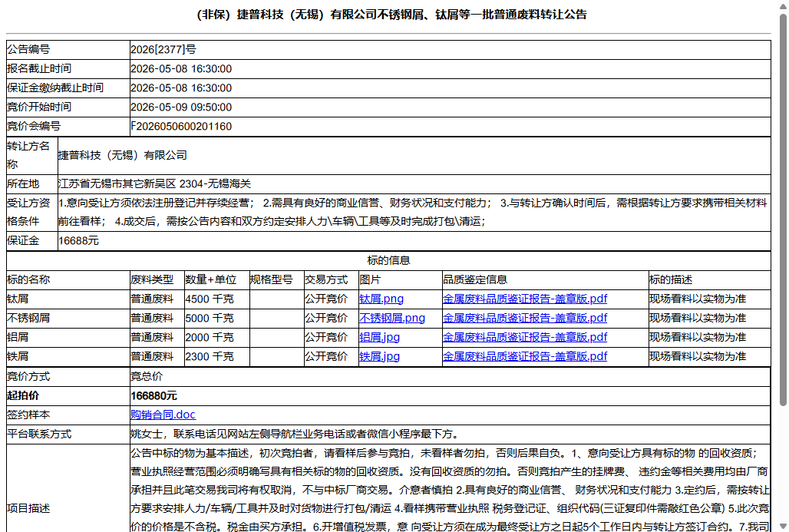
Task: Open the 铁屑.jpg image link
Action: click(x=379, y=356)
